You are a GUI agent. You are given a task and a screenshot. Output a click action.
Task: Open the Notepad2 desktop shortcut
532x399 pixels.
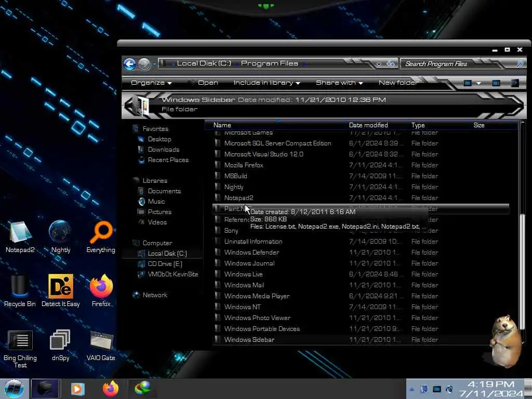point(20,237)
